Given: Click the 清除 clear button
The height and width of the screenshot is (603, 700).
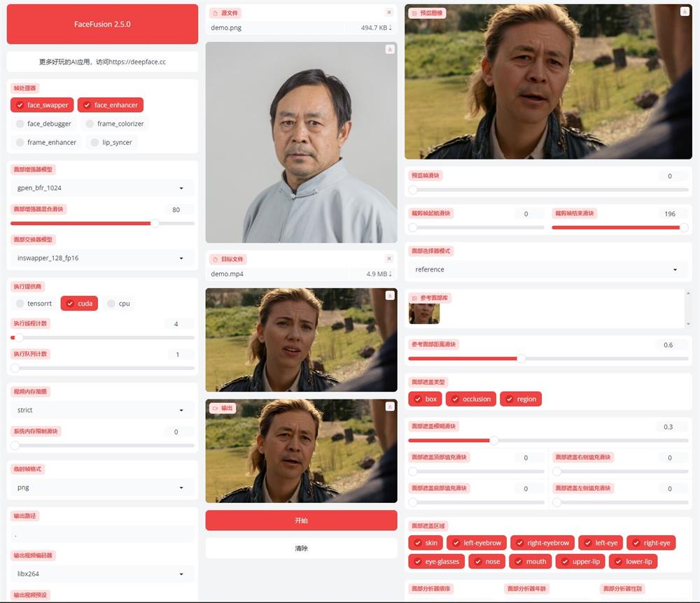Looking at the screenshot, I should click(301, 548).
